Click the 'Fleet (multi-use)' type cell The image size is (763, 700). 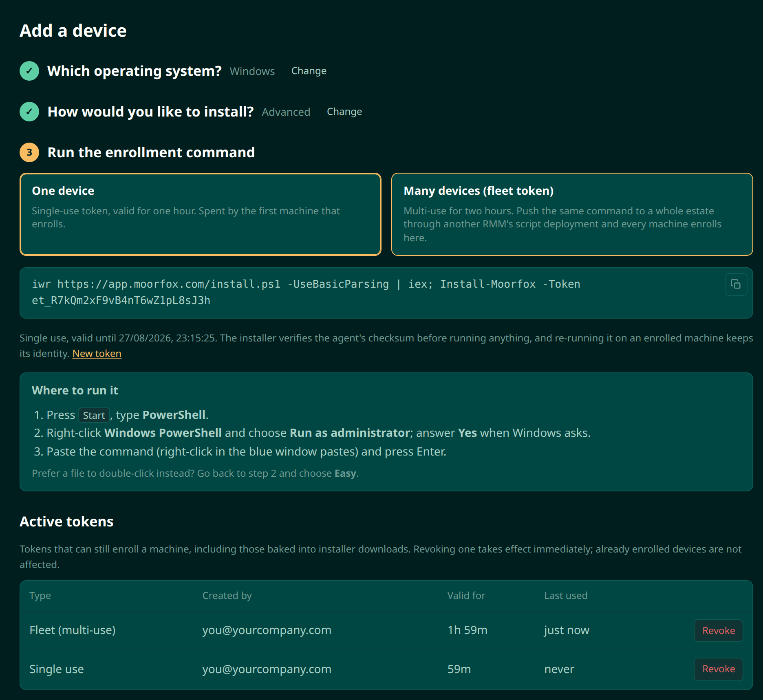click(73, 630)
